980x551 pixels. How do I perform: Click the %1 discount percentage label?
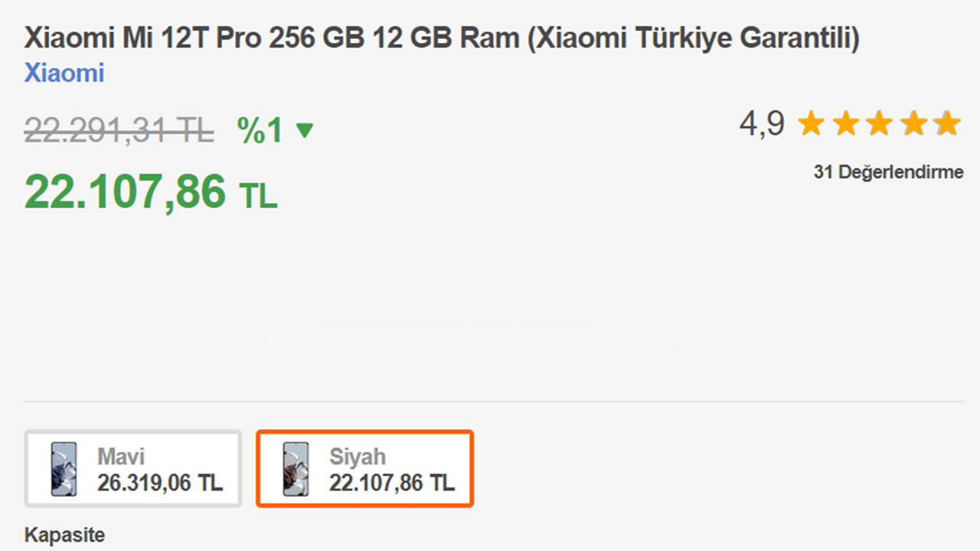click(x=260, y=131)
